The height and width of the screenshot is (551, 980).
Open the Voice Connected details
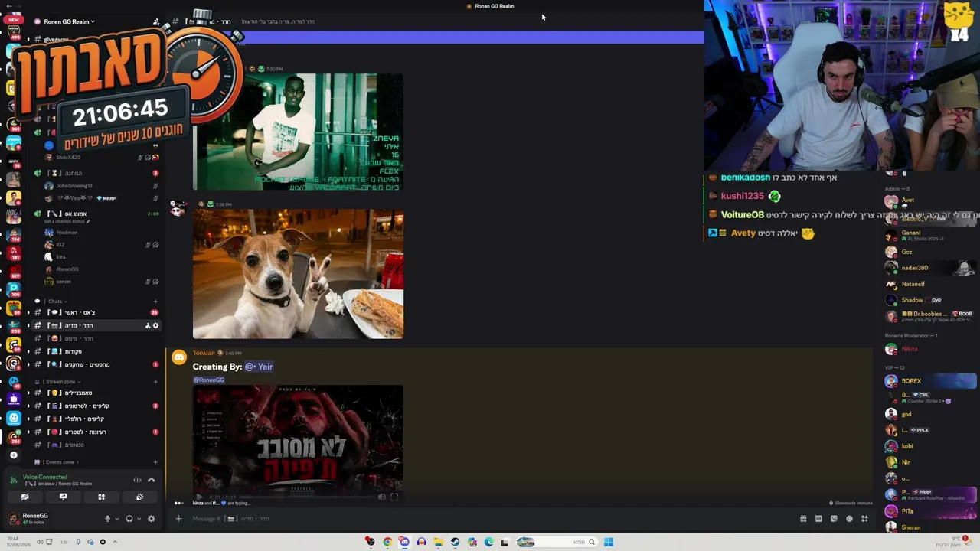coord(45,477)
